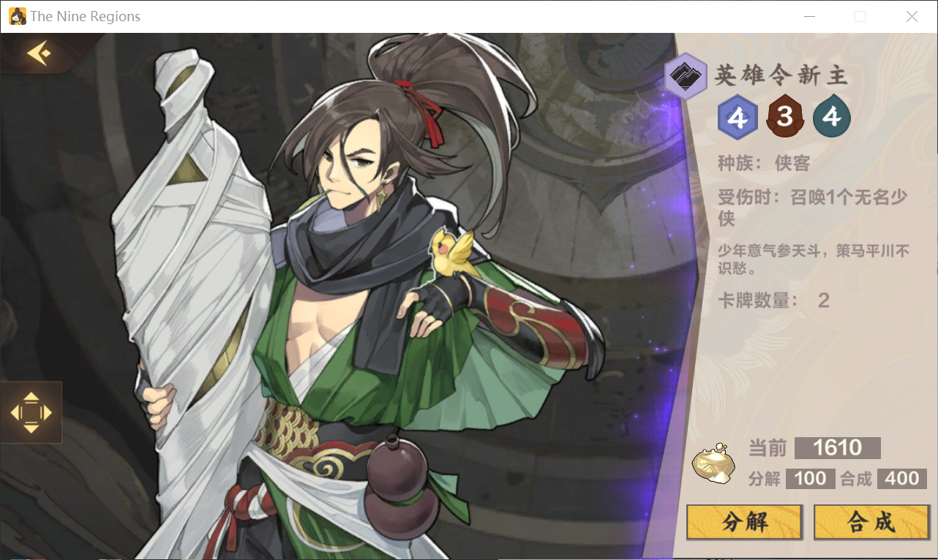Click the gold ingot currency icon
Viewport: 938px width, 560px height.
[x=713, y=463]
